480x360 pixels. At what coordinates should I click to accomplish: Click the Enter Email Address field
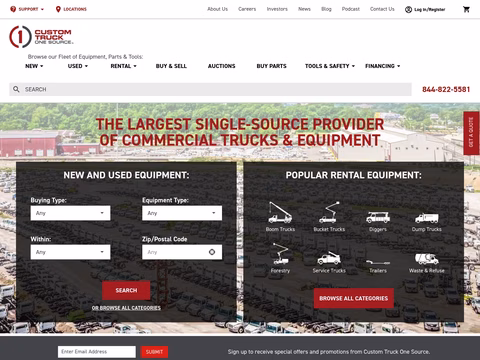(x=97, y=352)
